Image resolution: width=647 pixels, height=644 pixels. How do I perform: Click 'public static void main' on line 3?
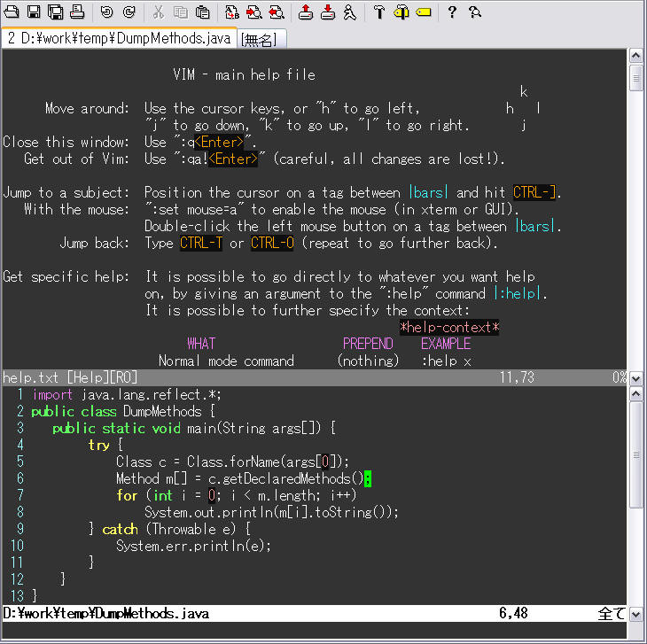tap(134, 429)
